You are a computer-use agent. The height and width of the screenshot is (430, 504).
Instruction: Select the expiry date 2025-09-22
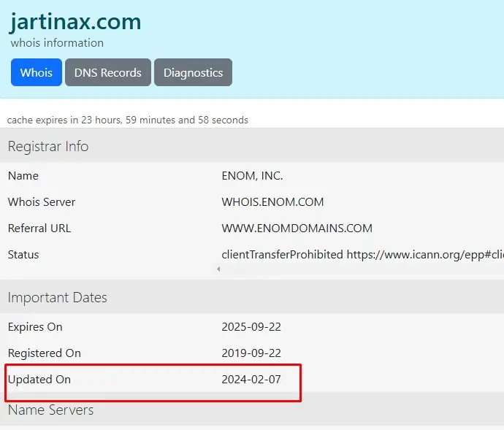(x=251, y=327)
